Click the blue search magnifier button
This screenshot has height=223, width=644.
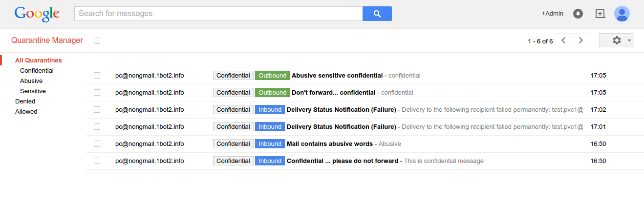click(377, 14)
